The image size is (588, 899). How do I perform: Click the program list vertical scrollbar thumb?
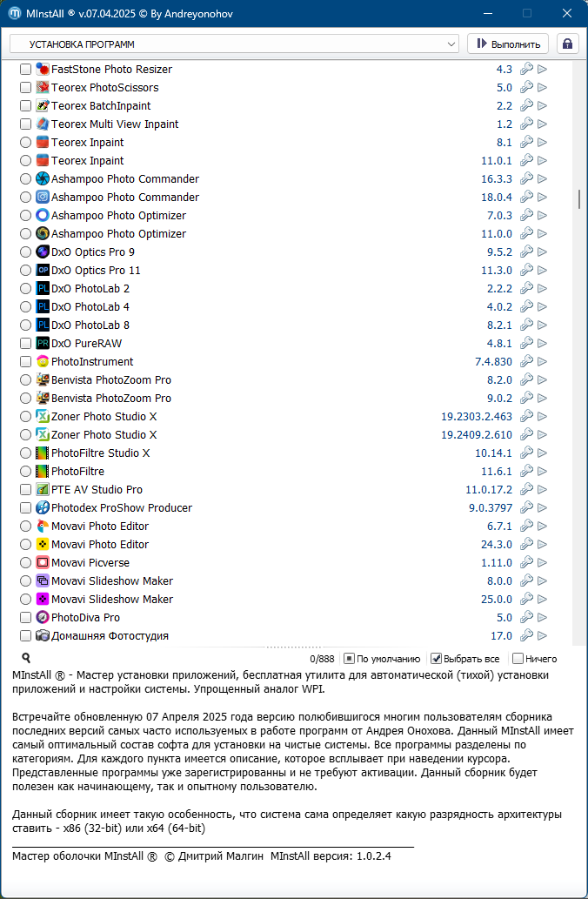point(579,199)
